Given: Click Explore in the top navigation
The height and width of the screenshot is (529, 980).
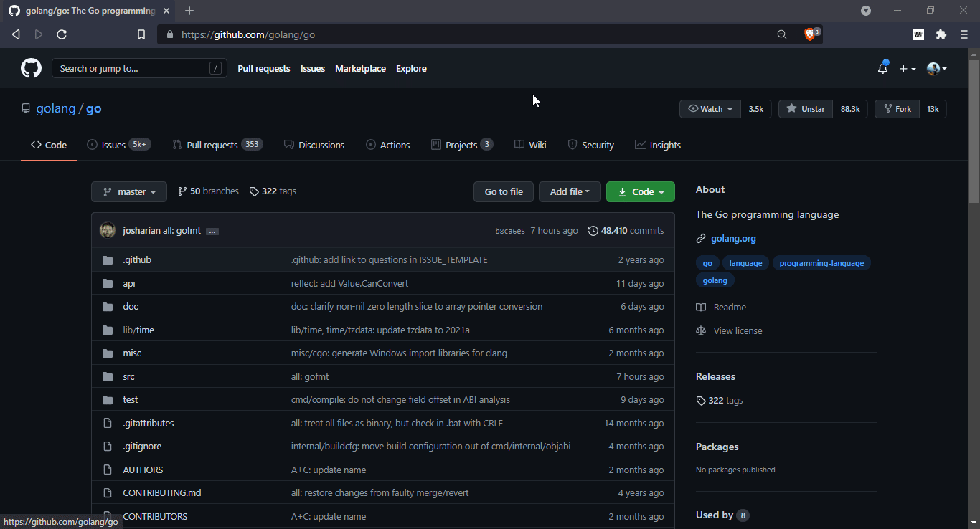Looking at the screenshot, I should coord(411,68).
